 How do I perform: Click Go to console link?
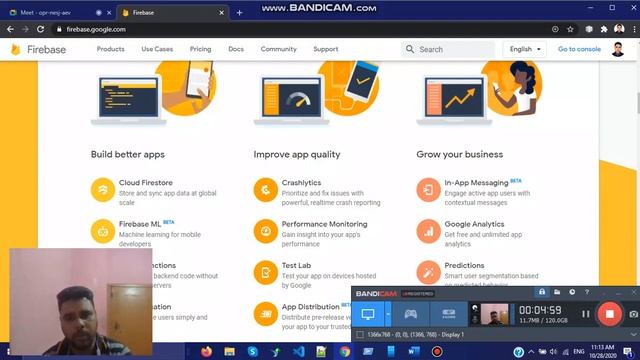click(579, 49)
